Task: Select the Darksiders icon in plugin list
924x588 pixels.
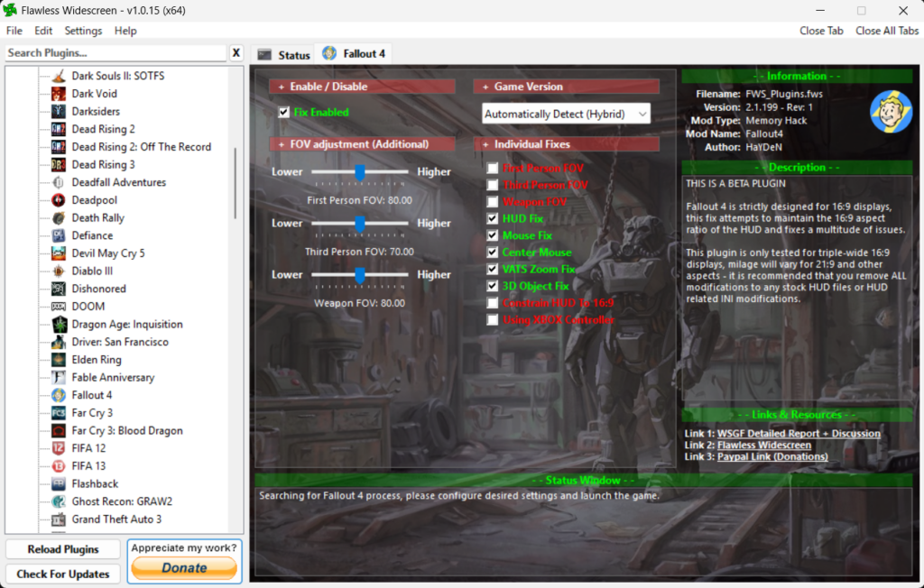Action: click(59, 111)
